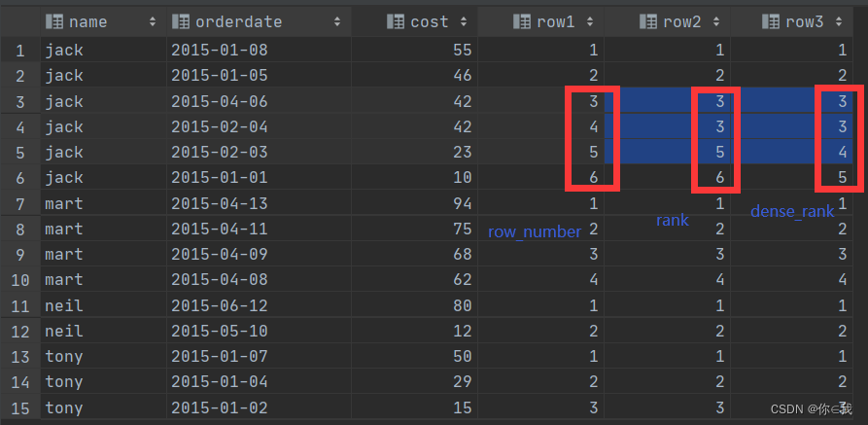The height and width of the screenshot is (425, 868).
Task: Click the cost cell with value 15
Action: [x=414, y=407]
